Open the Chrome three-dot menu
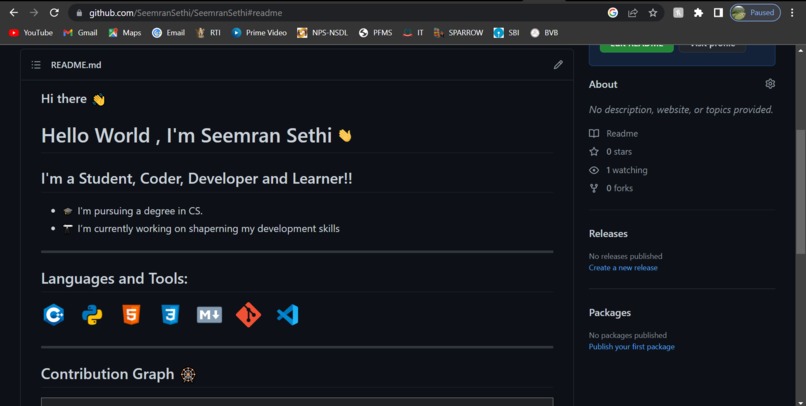This screenshot has width=806, height=406. click(792, 13)
